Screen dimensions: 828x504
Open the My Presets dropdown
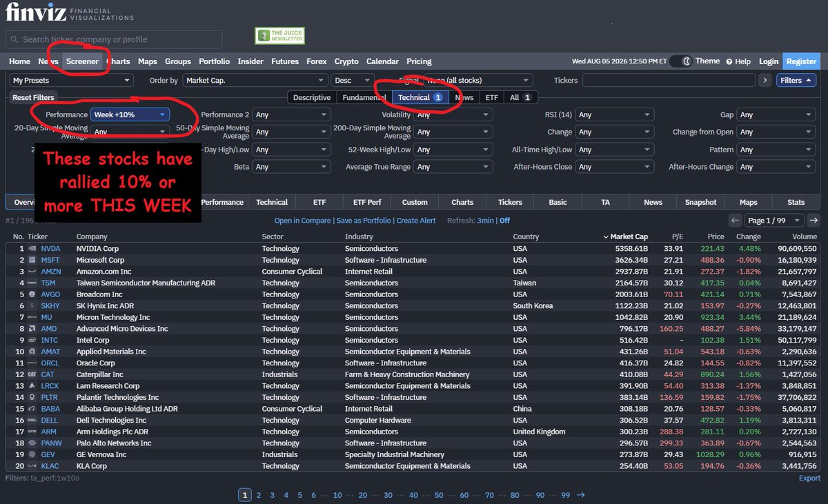71,80
